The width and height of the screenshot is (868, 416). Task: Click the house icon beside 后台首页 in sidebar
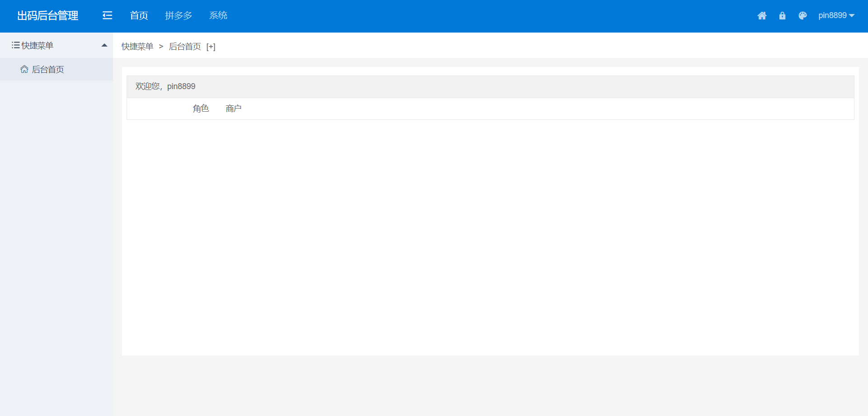(24, 69)
